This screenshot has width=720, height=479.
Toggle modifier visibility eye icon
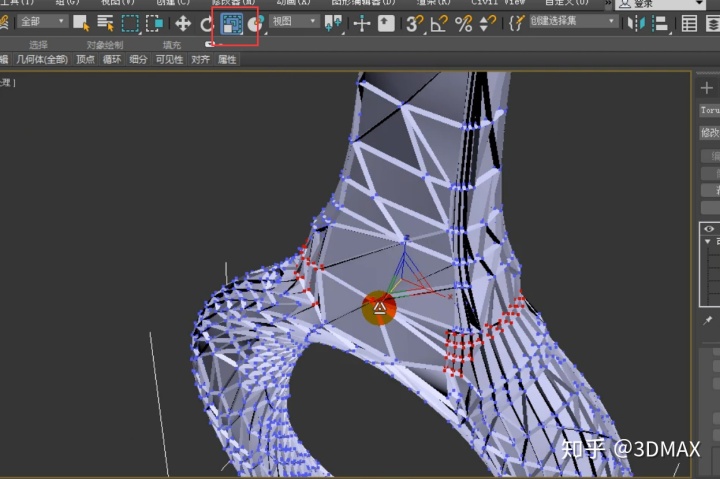click(x=709, y=229)
